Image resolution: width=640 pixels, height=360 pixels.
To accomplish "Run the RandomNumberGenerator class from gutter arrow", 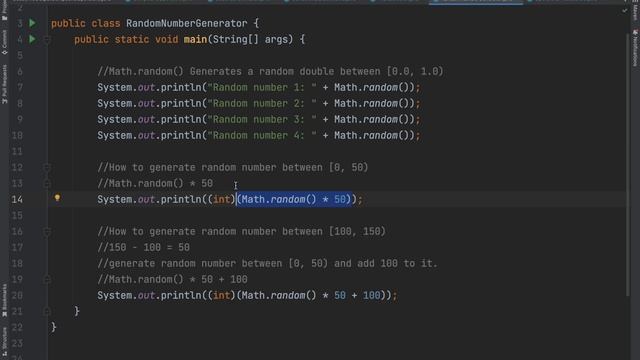I will click(x=32, y=23).
